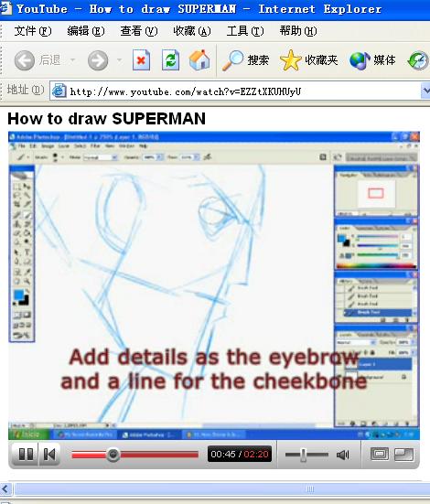Screen dimensions: 430x504
Task: Open the 工具(T) menu
Action: tap(245, 31)
